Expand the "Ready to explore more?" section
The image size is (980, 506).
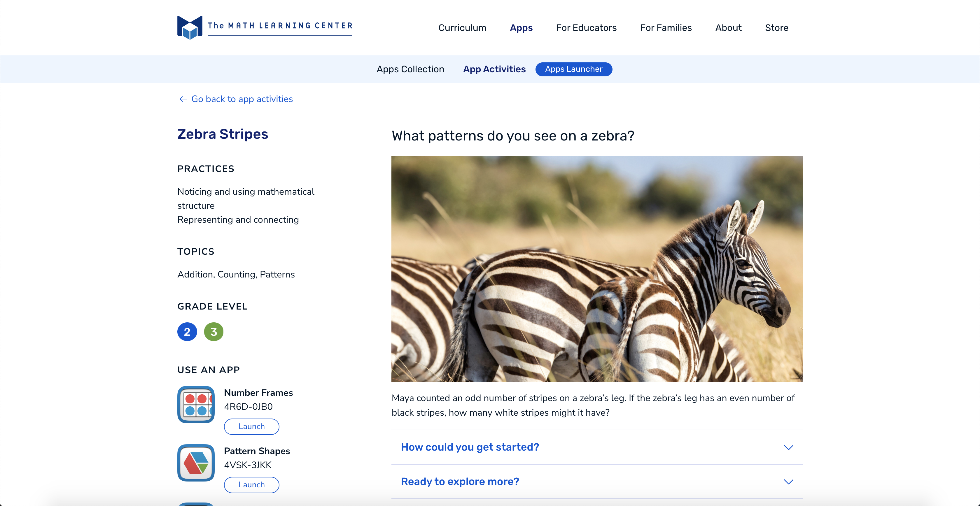click(x=596, y=482)
